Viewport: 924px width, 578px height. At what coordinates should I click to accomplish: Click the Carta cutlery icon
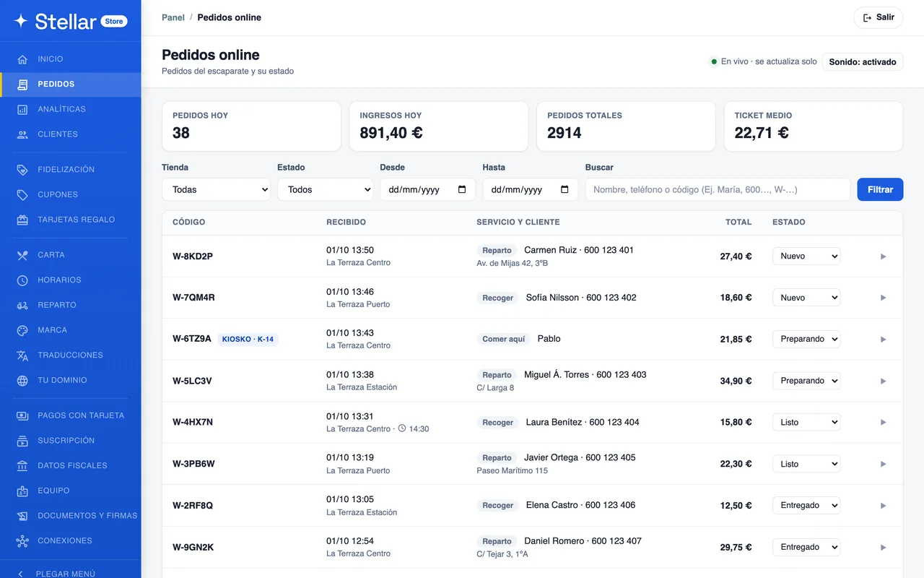click(x=22, y=255)
